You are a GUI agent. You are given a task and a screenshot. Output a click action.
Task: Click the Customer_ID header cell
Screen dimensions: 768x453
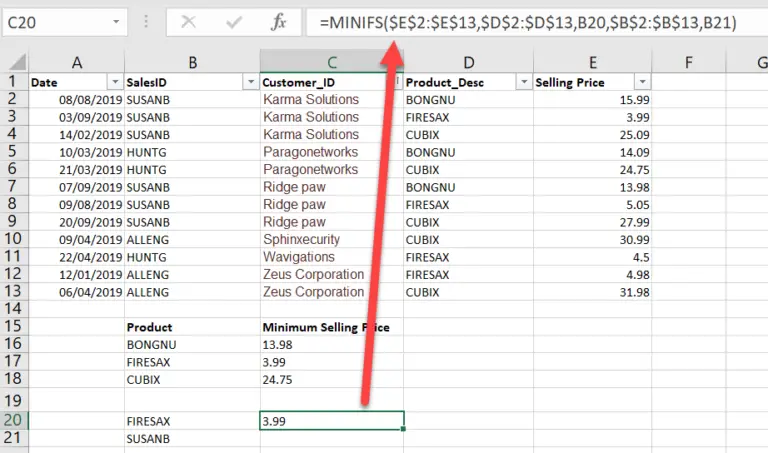coord(332,82)
